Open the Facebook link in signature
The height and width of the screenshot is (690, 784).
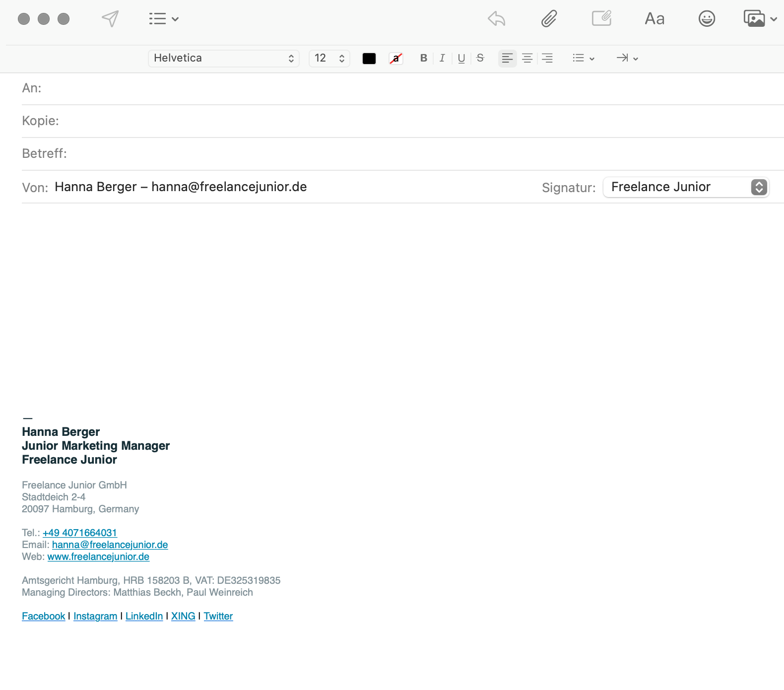pos(44,616)
